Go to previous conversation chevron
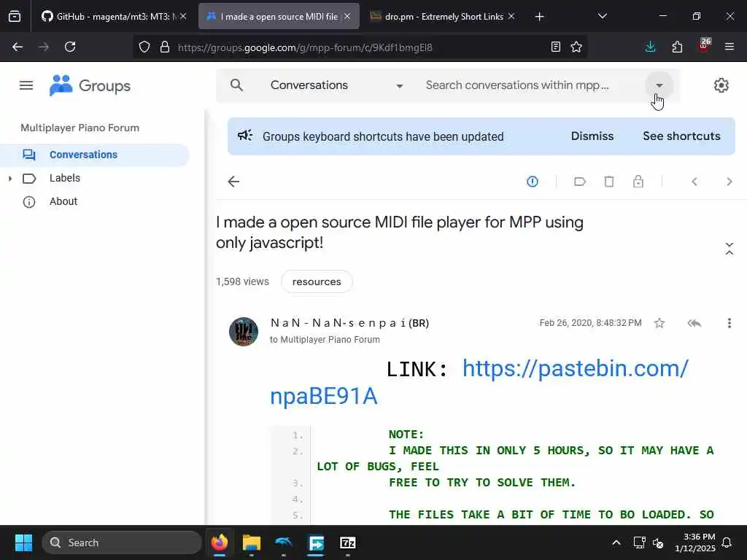The image size is (747, 560). tap(694, 182)
